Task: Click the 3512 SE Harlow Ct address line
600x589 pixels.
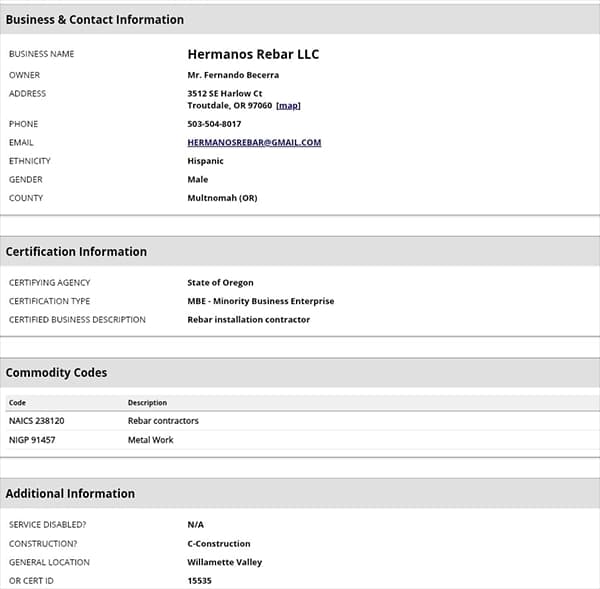Action: pos(224,93)
